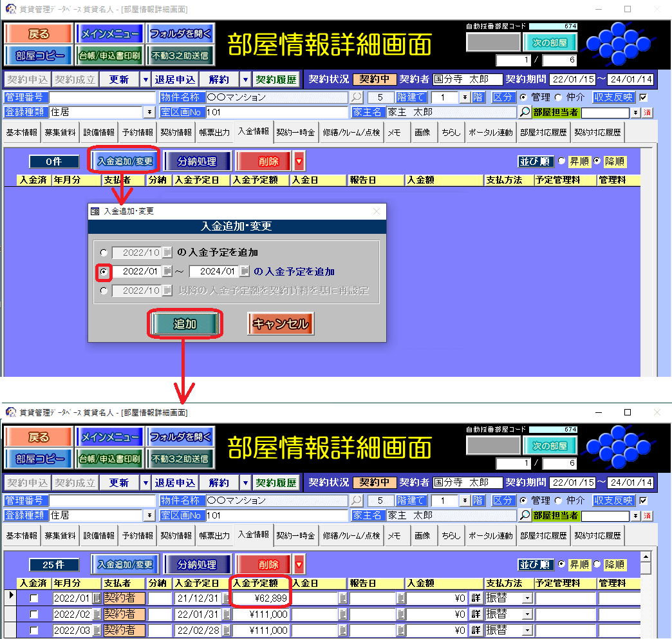Click calendar icon next to 入金予定日 21/12/31
672x639 pixels.
pyautogui.click(x=226, y=598)
